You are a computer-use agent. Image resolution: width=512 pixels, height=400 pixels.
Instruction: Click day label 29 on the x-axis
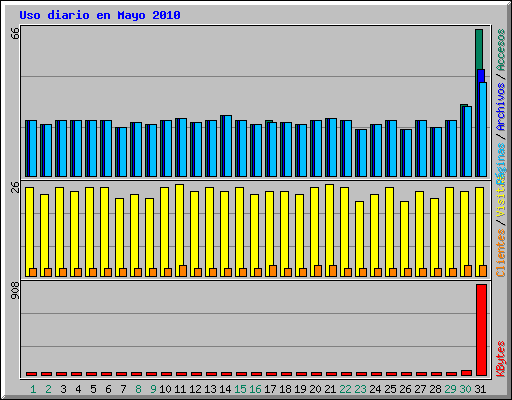click(451, 389)
